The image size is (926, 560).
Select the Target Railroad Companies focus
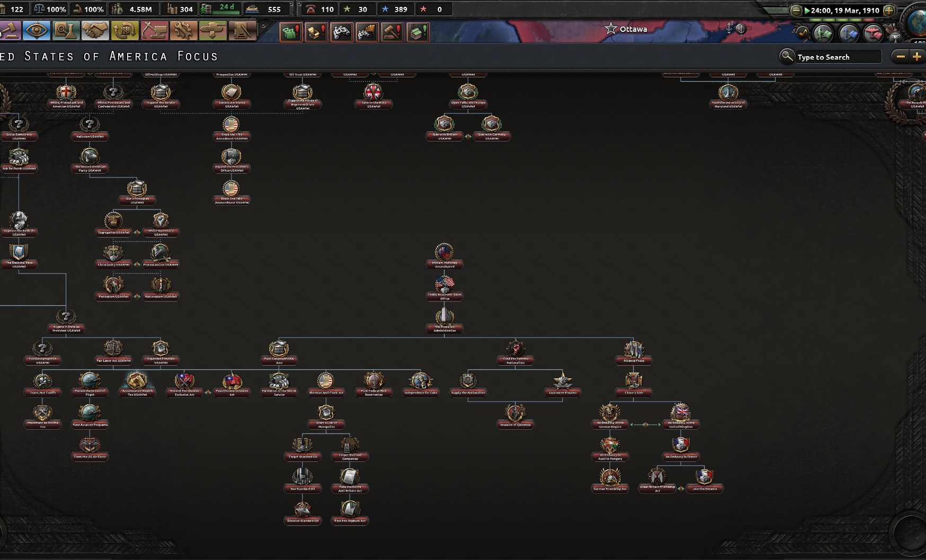[x=350, y=448]
